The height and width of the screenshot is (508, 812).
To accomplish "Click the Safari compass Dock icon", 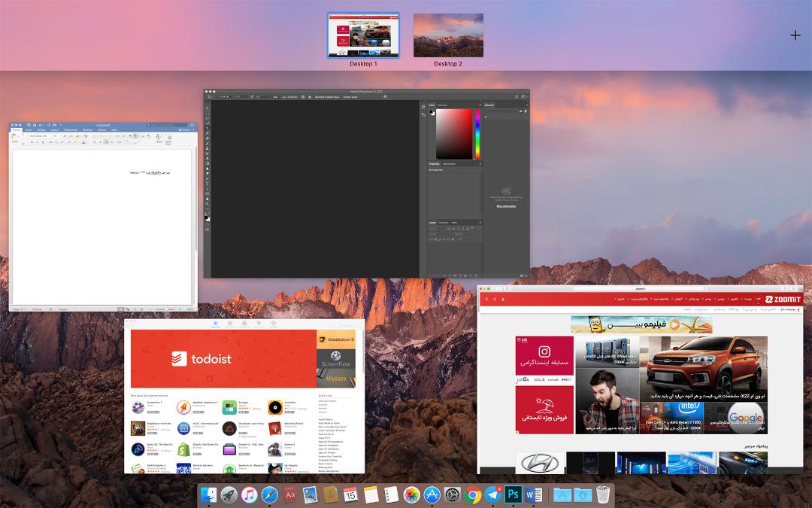I will (269, 494).
